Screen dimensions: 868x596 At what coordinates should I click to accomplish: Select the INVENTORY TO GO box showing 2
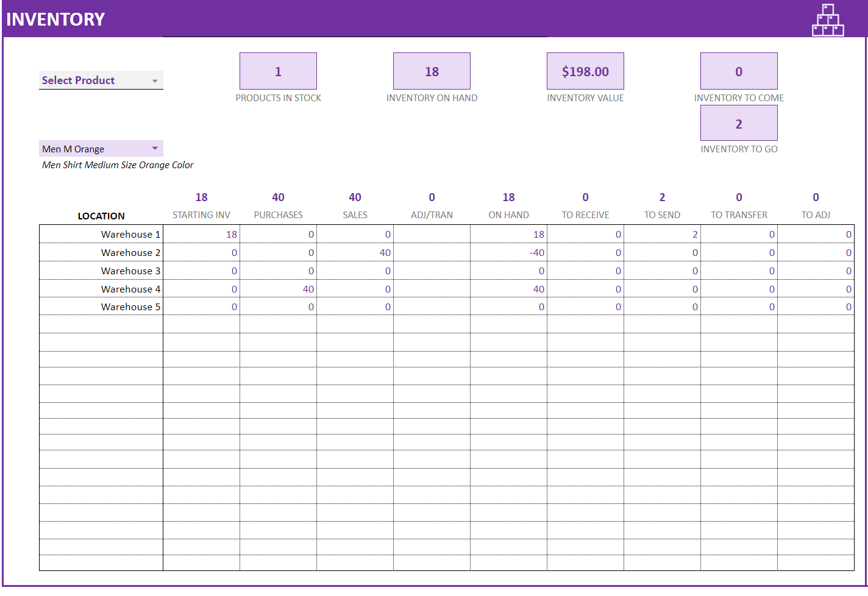coord(739,122)
